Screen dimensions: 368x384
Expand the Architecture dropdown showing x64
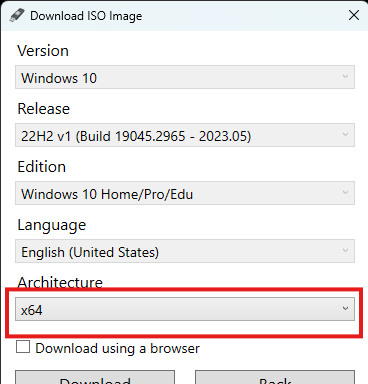pos(185,309)
